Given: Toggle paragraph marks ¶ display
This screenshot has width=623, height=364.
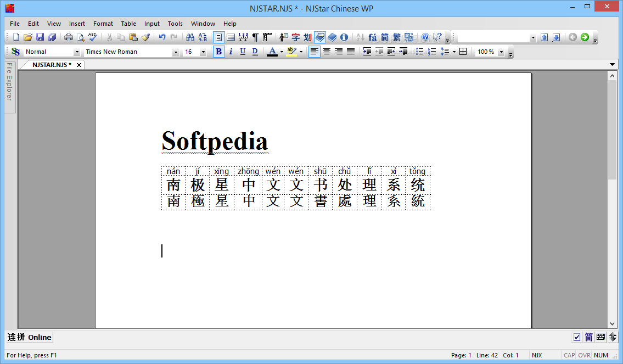Looking at the screenshot, I should pyautogui.click(x=255, y=37).
